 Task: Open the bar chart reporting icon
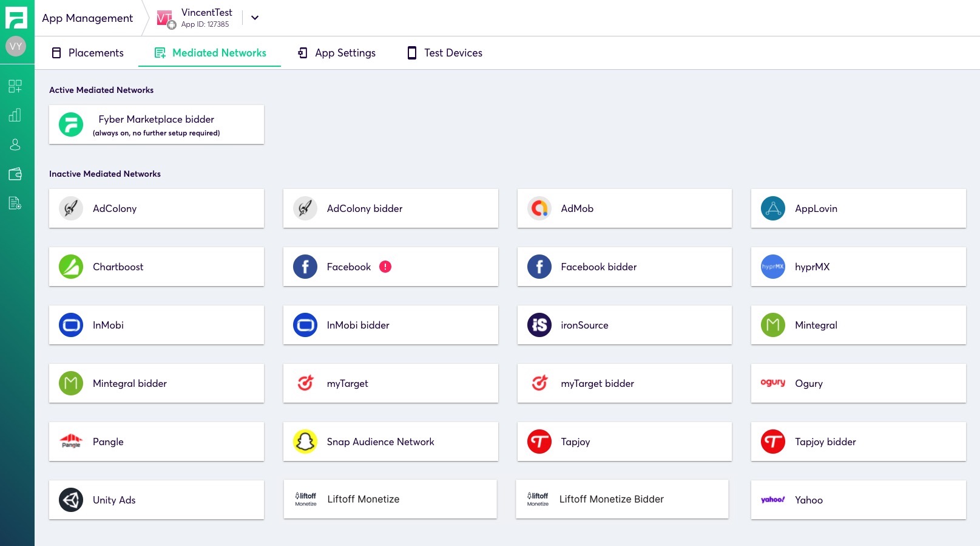pyautogui.click(x=15, y=115)
